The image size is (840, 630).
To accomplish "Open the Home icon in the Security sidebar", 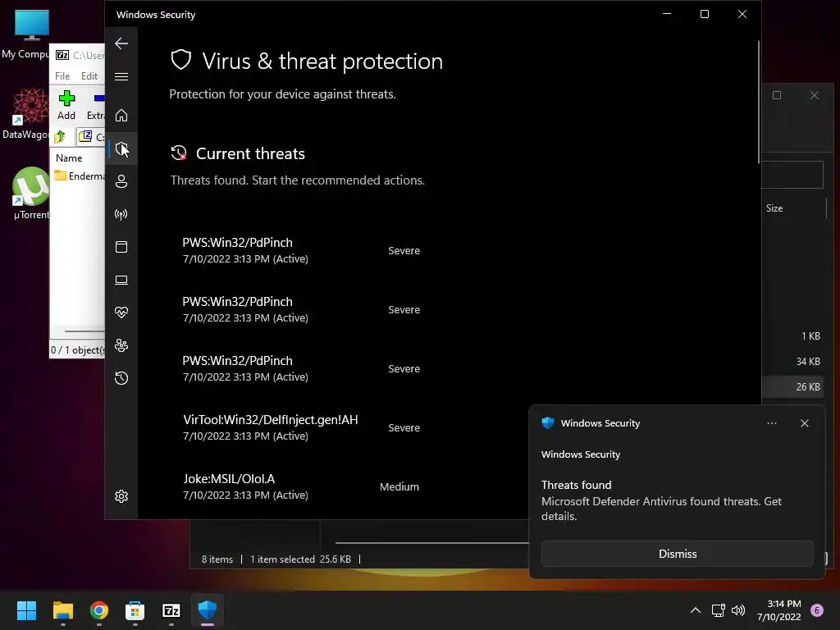I will click(x=121, y=115).
